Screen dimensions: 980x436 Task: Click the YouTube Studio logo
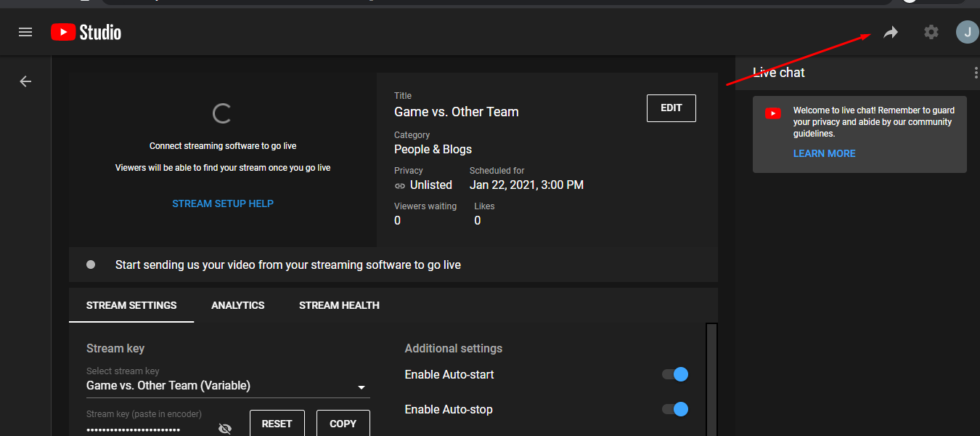[x=86, y=32]
